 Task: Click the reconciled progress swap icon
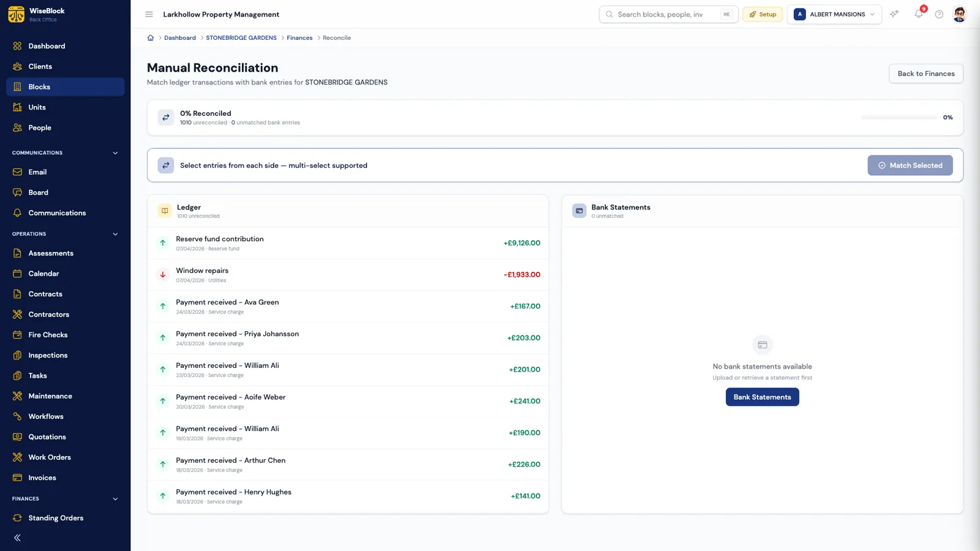[x=166, y=118]
